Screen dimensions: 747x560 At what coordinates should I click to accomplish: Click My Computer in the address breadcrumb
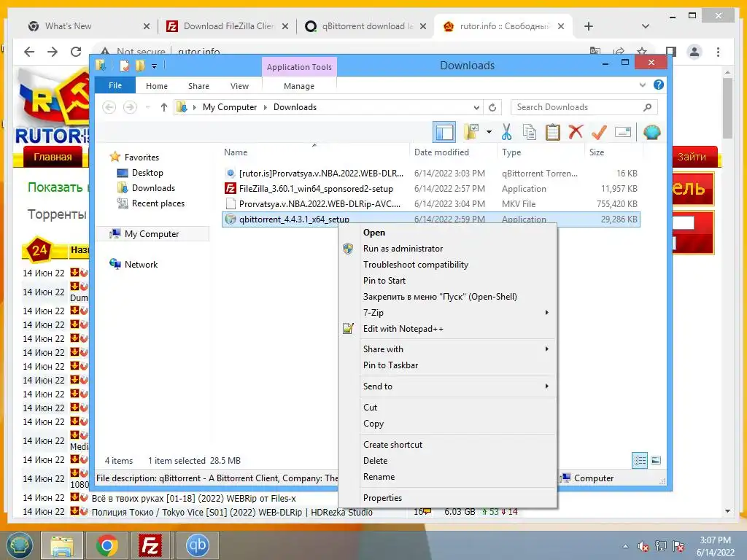[230, 107]
